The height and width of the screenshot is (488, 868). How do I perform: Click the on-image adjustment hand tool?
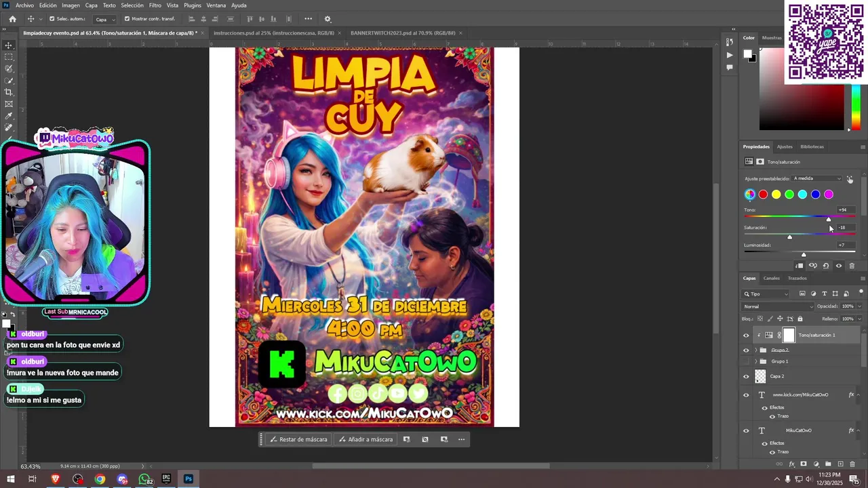pos(850,179)
